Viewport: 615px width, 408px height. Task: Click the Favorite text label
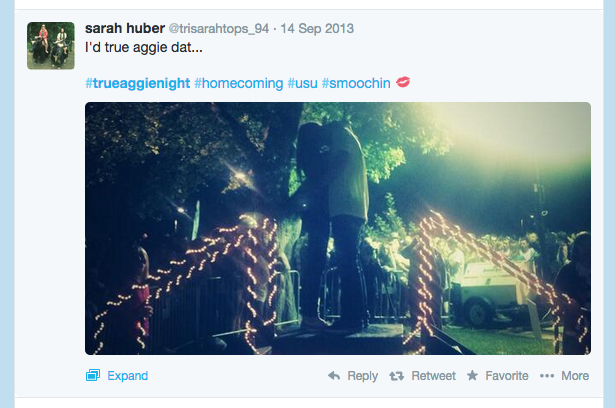point(507,376)
